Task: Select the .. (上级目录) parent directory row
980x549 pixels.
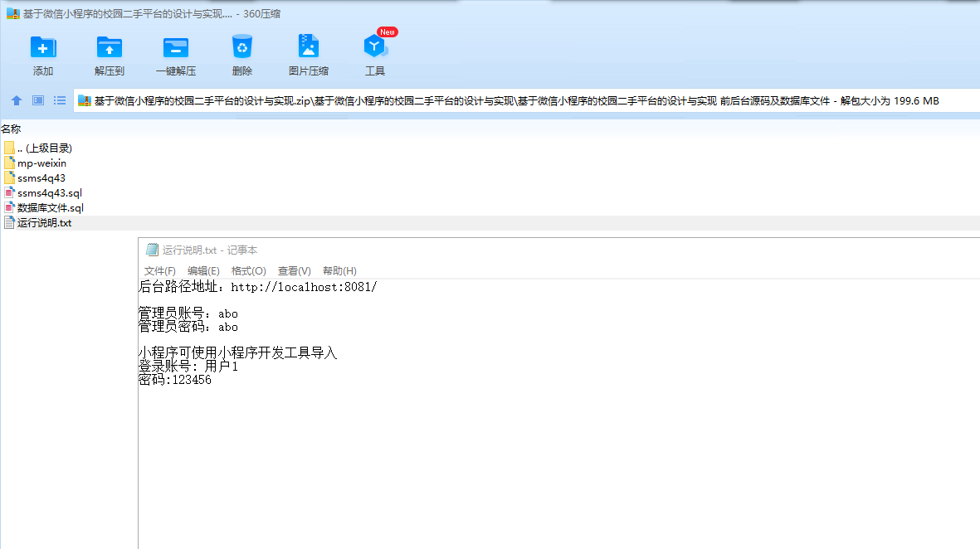Action: (x=38, y=148)
